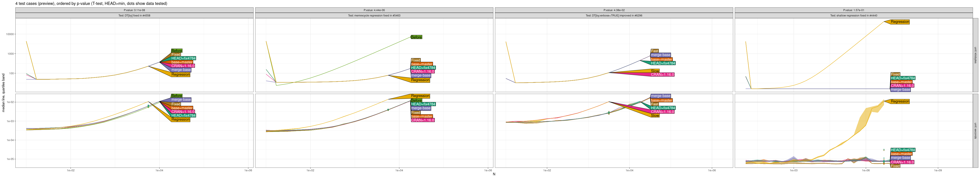Click 'merge-base' label in #6296 seconds panel
Image resolution: width=980 pixels, height=178 pixels.
pos(661,96)
